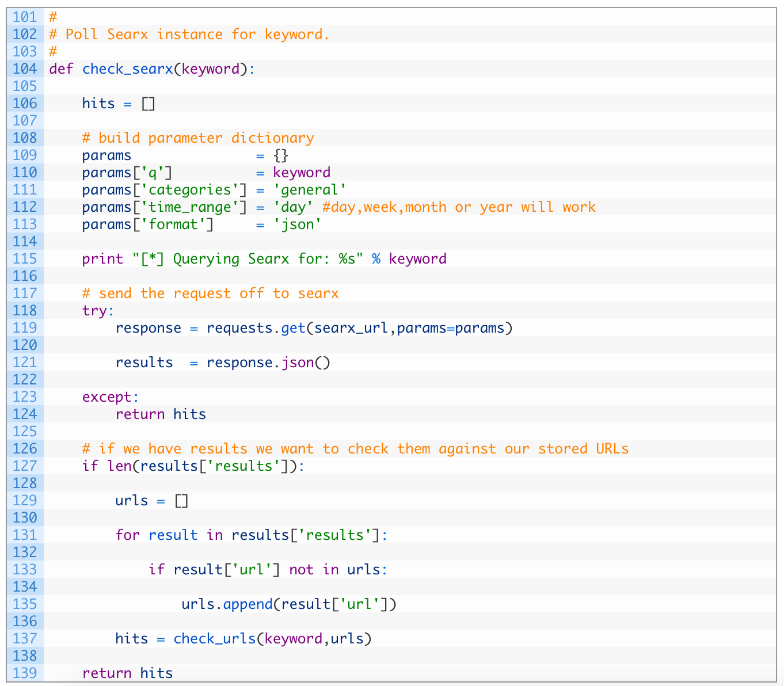This screenshot has height=686, width=784.
Task: Click line number 125 in the gutter
Action: pos(25,432)
